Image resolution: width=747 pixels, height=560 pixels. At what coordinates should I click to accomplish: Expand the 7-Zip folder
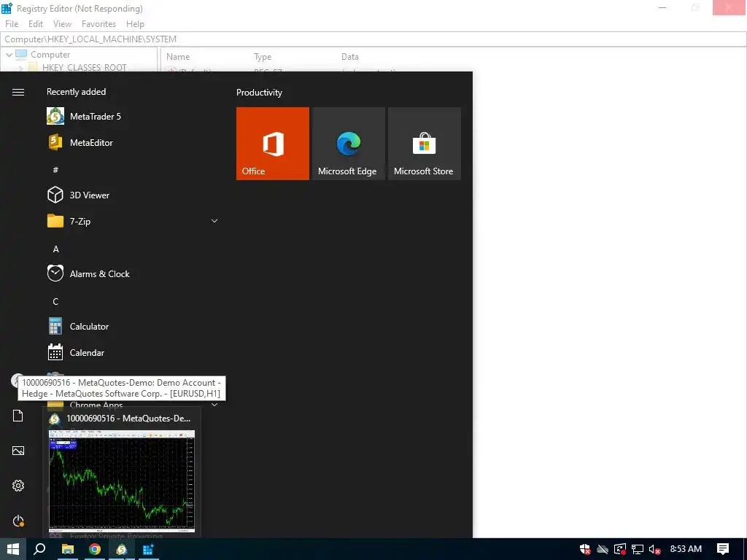(133, 221)
